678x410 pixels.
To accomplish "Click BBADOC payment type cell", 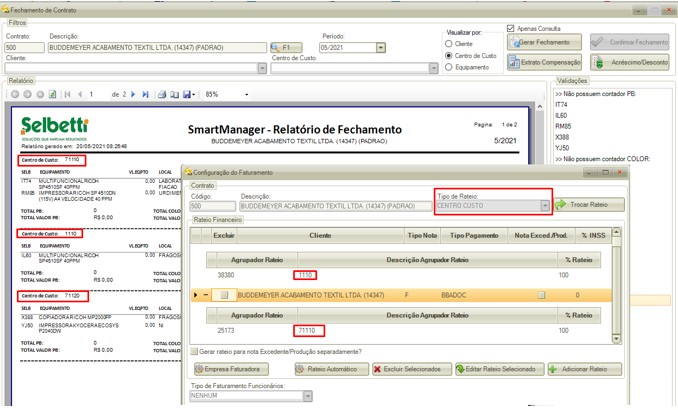I will click(454, 295).
